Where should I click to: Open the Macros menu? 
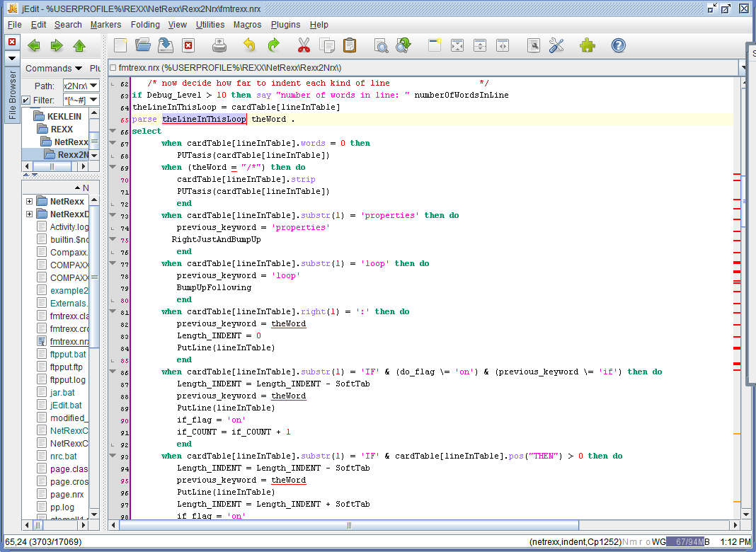(247, 25)
